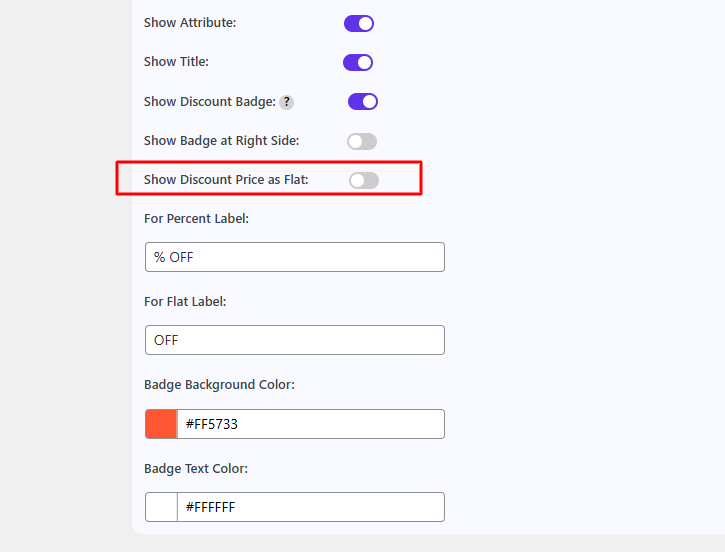The height and width of the screenshot is (552, 725).
Task: Click the "Show Title:" label text
Action: (x=176, y=62)
